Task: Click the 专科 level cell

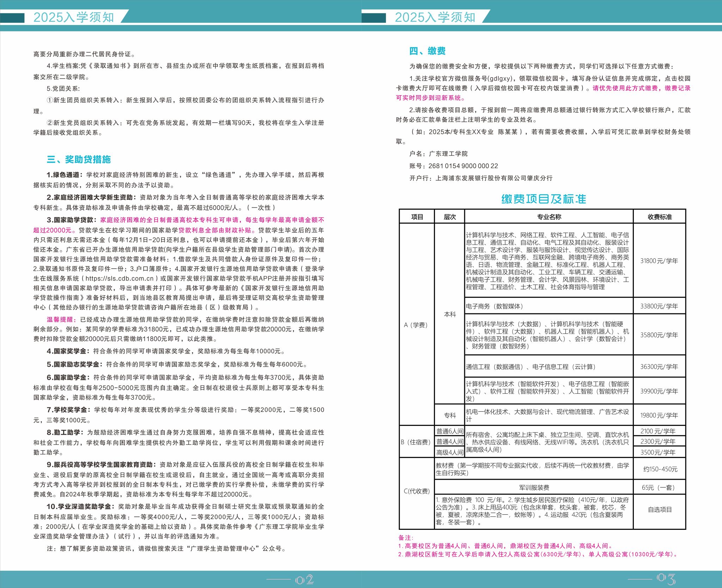Action: [449, 415]
